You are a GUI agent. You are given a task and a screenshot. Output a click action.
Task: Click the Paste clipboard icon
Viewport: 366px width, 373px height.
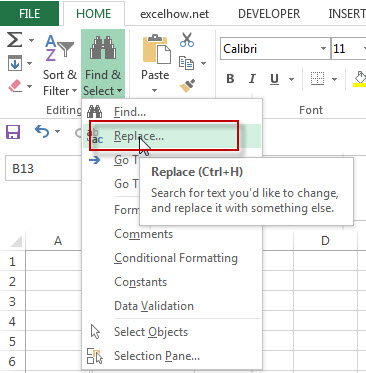coord(156,49)
